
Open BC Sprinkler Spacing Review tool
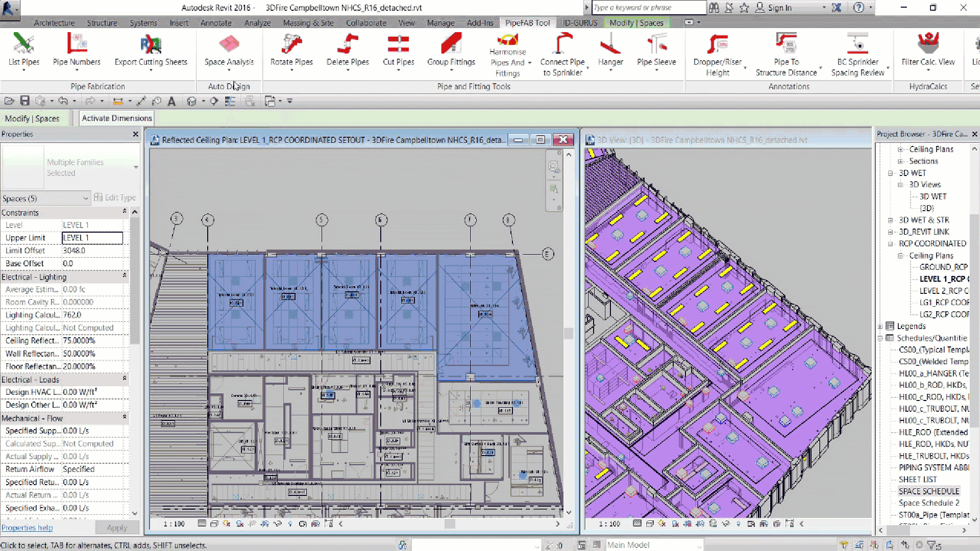point(857,54)
